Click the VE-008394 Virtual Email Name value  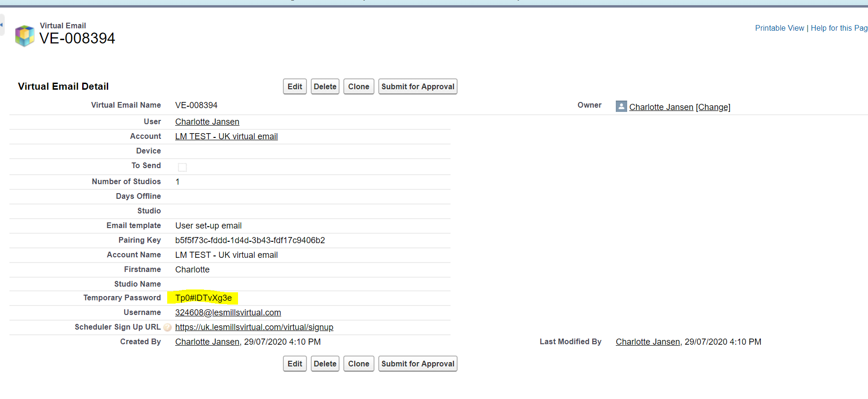click(x=196, y=105)
